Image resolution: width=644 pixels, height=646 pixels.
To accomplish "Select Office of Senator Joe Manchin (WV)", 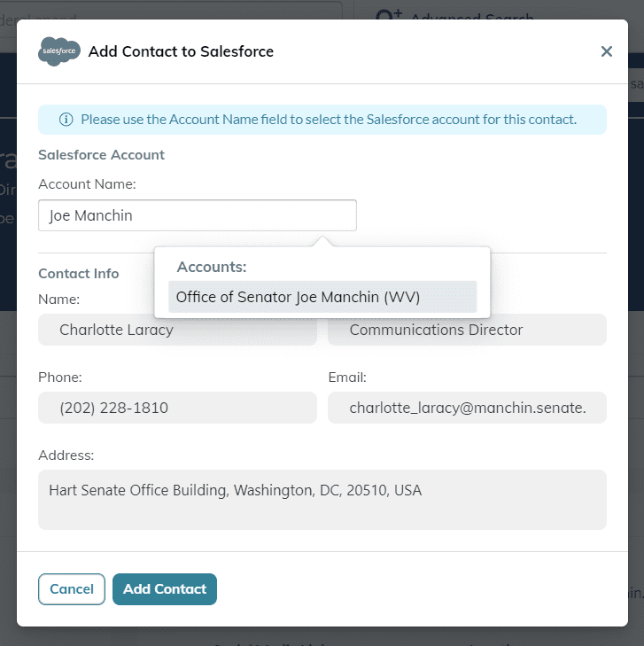I will point(322,297).
